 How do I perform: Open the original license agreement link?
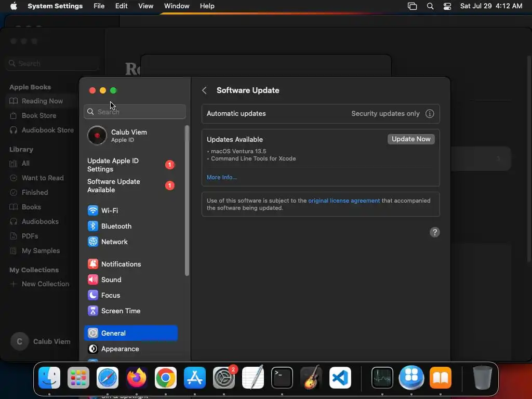coord(344,201)
